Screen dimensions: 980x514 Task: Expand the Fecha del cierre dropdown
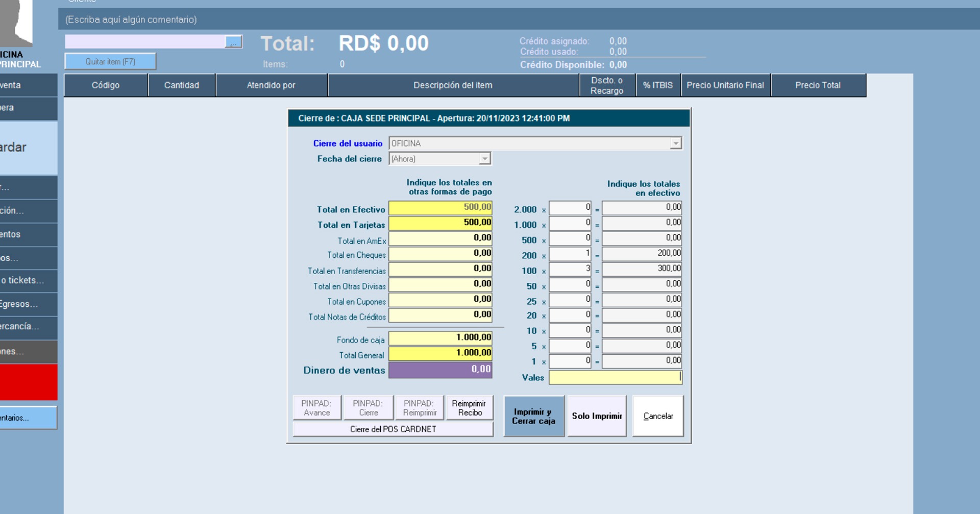coord(484,159)
